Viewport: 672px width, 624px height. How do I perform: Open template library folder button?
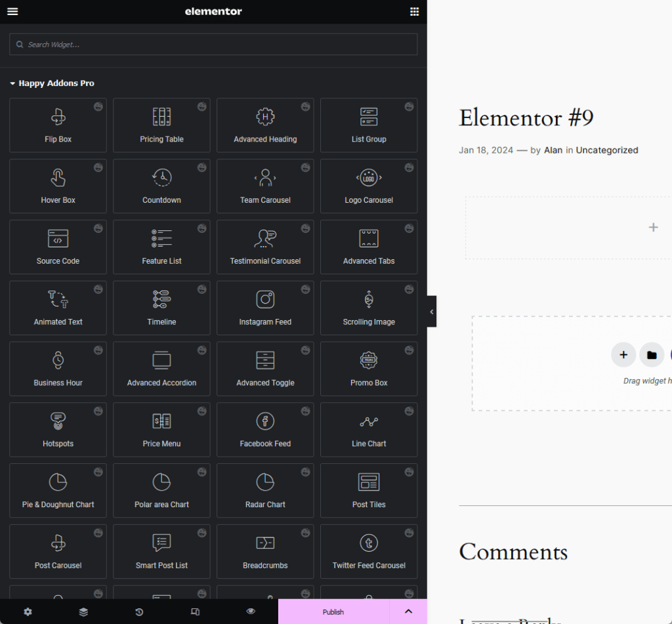(x=652, y=355)
